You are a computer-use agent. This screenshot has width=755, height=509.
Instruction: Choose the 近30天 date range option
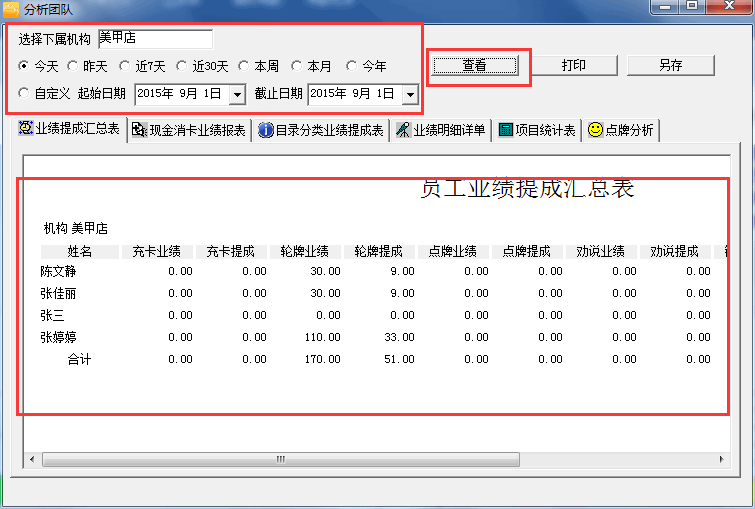pyautogui.click(x=181, y=65)
